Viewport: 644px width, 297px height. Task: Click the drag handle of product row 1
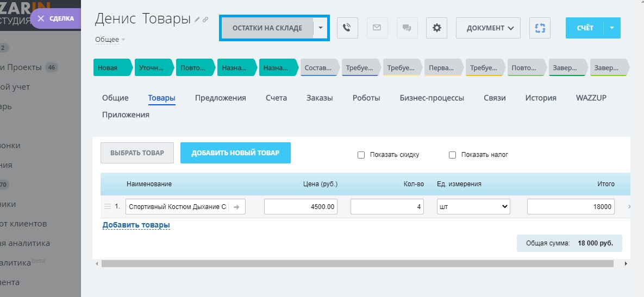[x=108, y=206]
